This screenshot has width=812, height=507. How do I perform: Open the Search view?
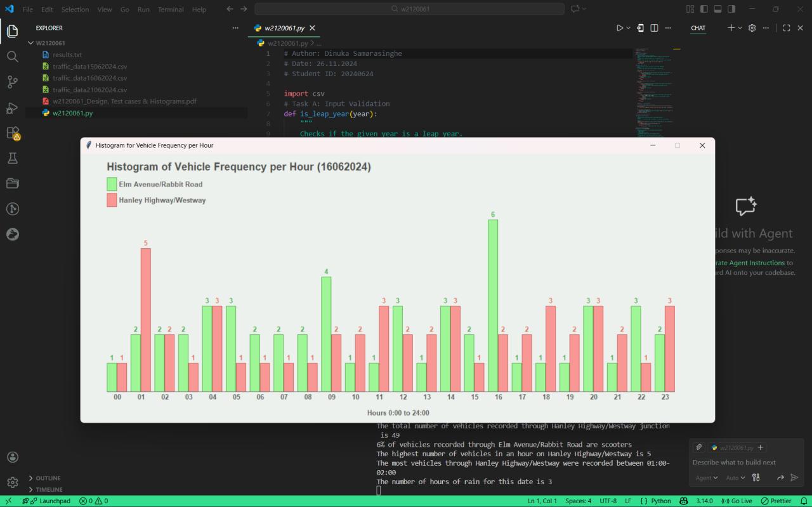[x=13, y=56]
